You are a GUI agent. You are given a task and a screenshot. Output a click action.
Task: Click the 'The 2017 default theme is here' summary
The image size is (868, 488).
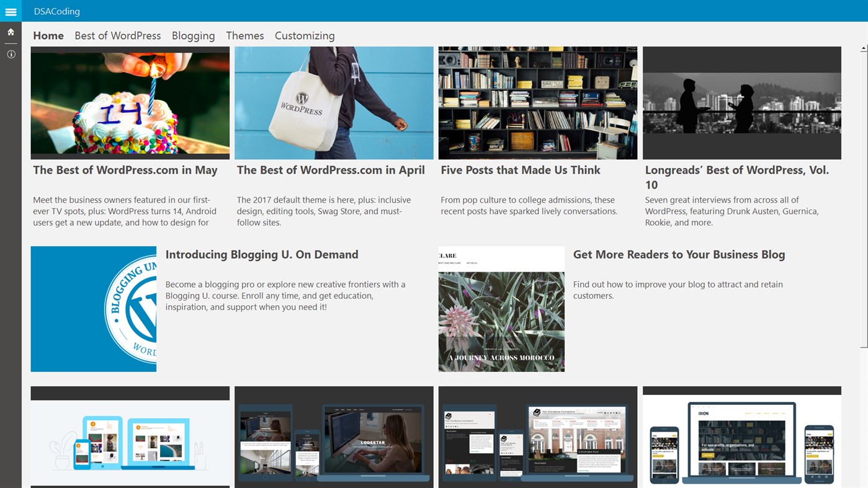click(324, 211)
